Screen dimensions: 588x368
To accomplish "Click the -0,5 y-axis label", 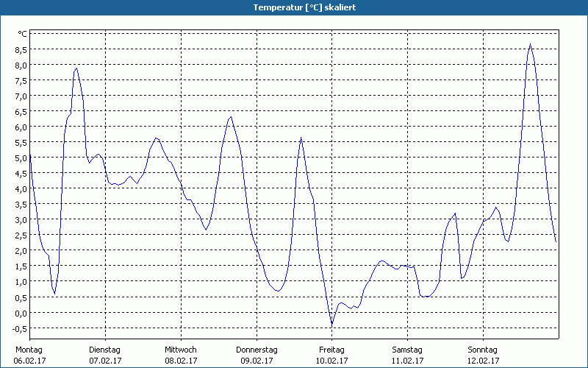I will coord(20,328).
